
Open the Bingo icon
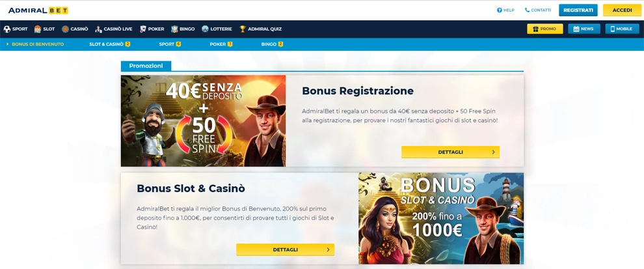click(174, 29)
